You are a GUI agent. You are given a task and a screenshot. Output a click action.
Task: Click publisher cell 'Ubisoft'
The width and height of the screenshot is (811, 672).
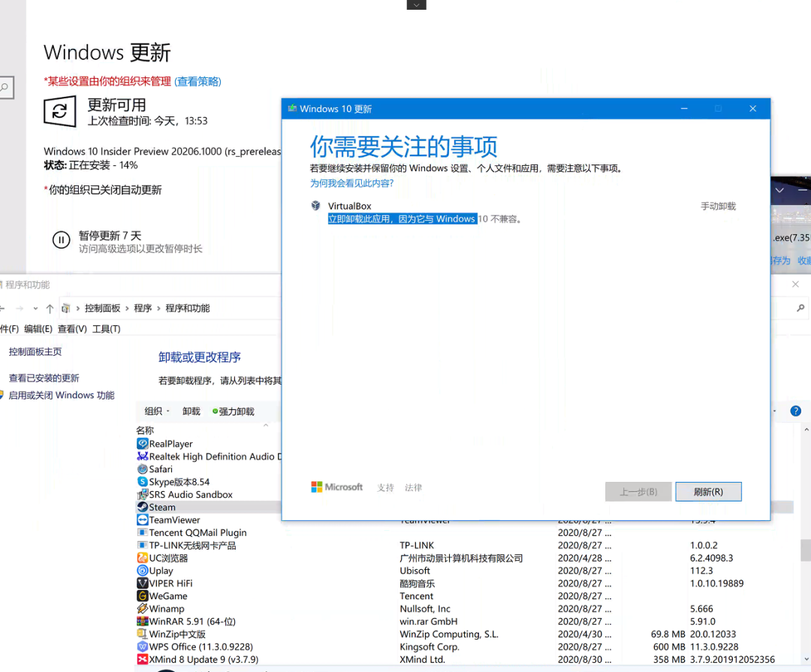[415, 571]
